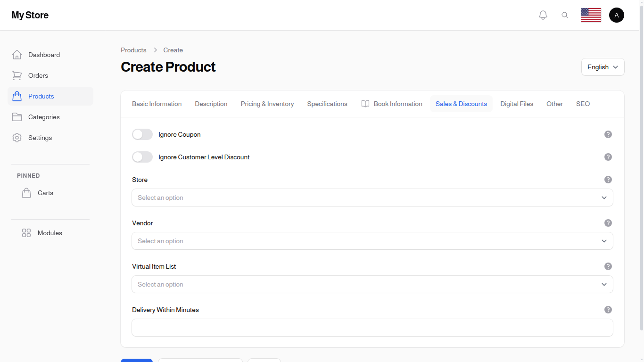Open the user avatar menu
The height and width of the screenshot is (362, 644).
(616, 15)
